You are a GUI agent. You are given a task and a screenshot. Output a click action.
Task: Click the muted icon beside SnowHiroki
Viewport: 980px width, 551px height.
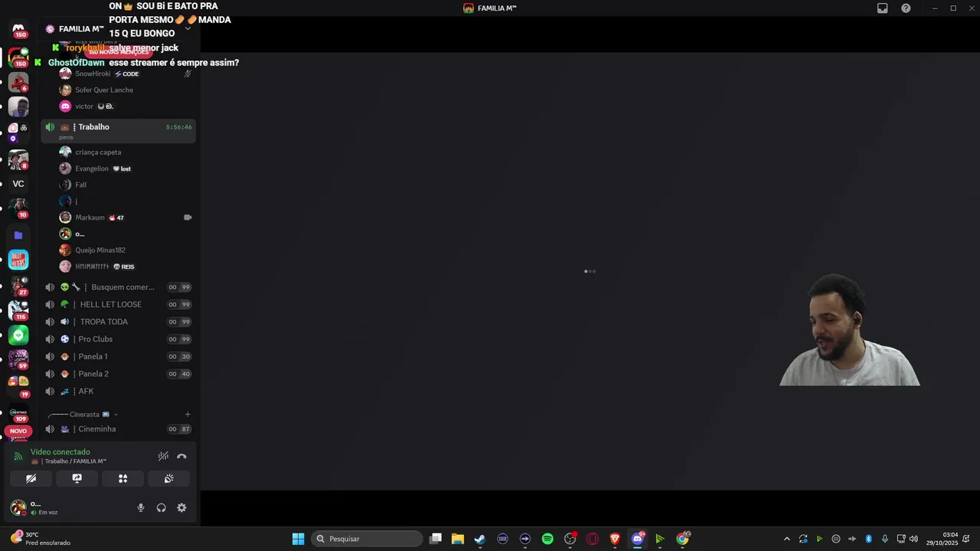188,73
